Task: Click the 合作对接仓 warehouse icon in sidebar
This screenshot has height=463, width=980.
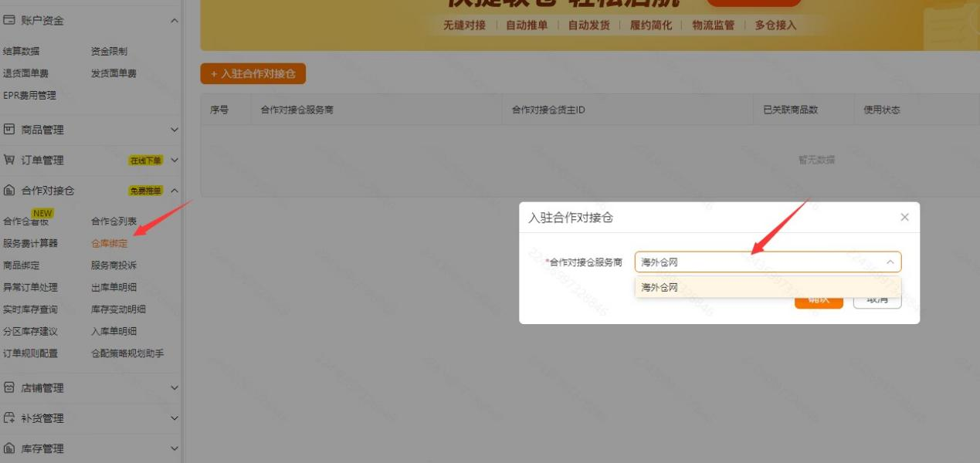Action: tap(8, 191)
